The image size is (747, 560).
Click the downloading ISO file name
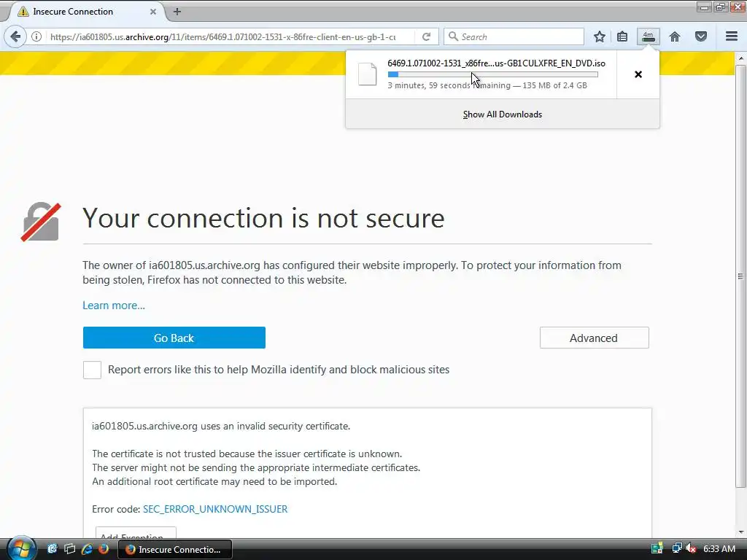click(x=496, y=63)
